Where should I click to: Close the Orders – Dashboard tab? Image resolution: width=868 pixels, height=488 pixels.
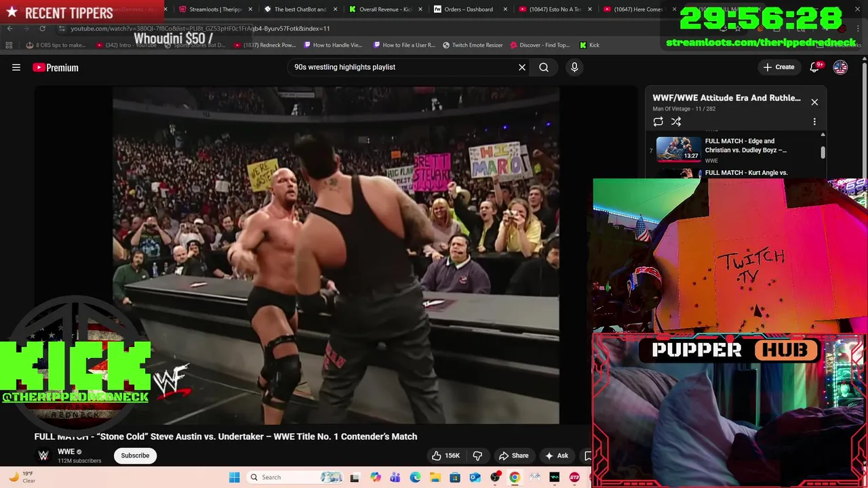click(505, 9)
